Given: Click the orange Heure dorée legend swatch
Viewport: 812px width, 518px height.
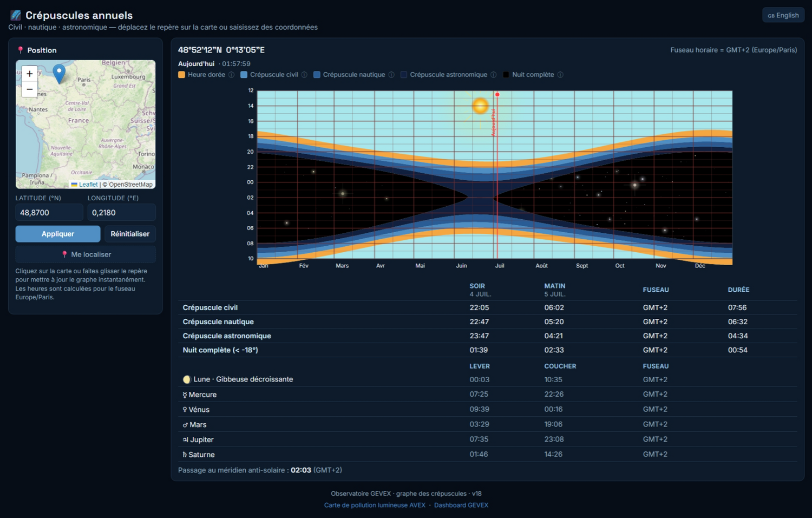Looking at the screenshot, I should [x=182, y=75].
